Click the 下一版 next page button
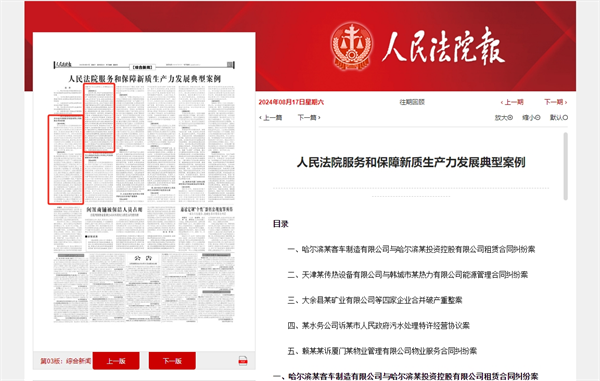 point(172,361)
